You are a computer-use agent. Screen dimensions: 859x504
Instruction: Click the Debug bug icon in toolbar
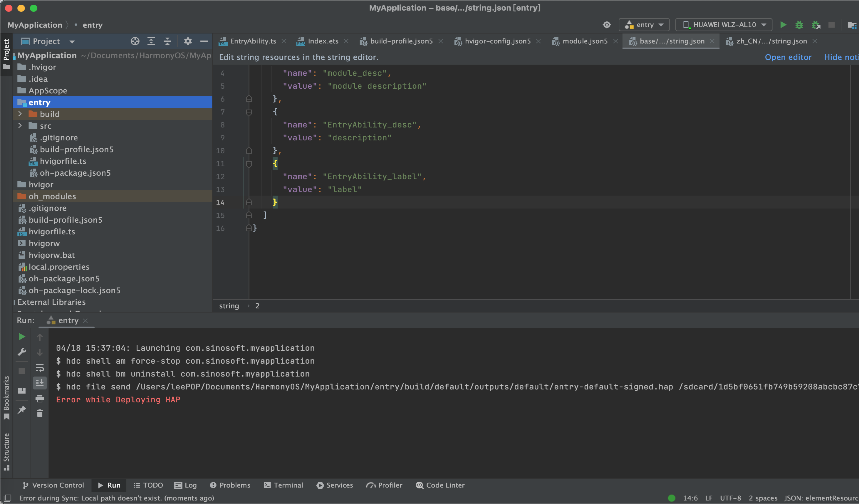799,25
